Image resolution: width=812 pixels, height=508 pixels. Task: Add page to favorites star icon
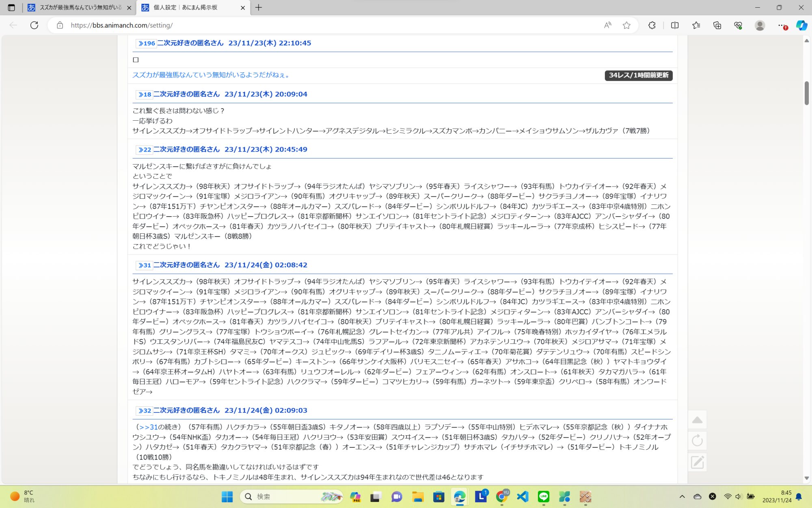coord(626,25)
